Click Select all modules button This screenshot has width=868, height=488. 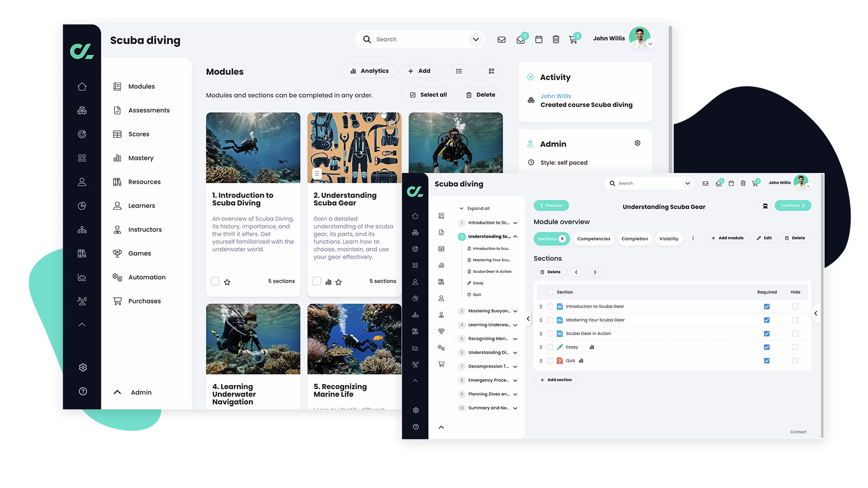(428, 95)
